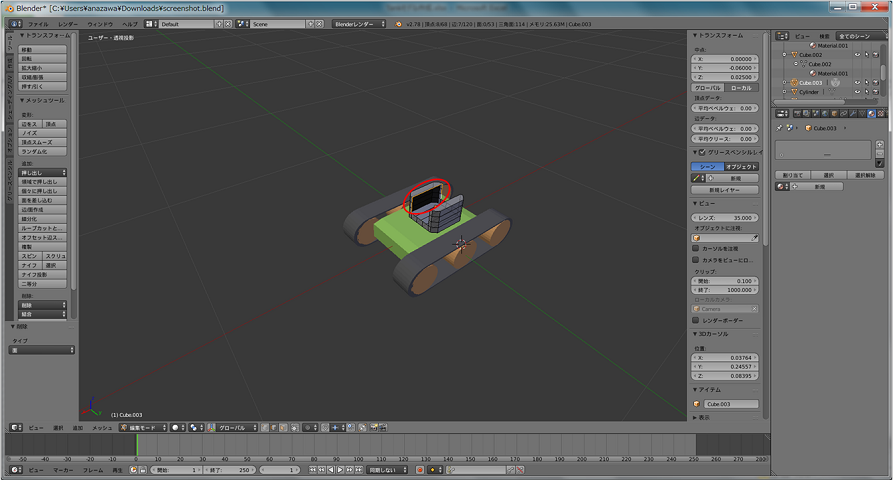893x480 pixels.
Task: Enable the カーソルを注視 checkbox
Action: [x=696, y=248]
